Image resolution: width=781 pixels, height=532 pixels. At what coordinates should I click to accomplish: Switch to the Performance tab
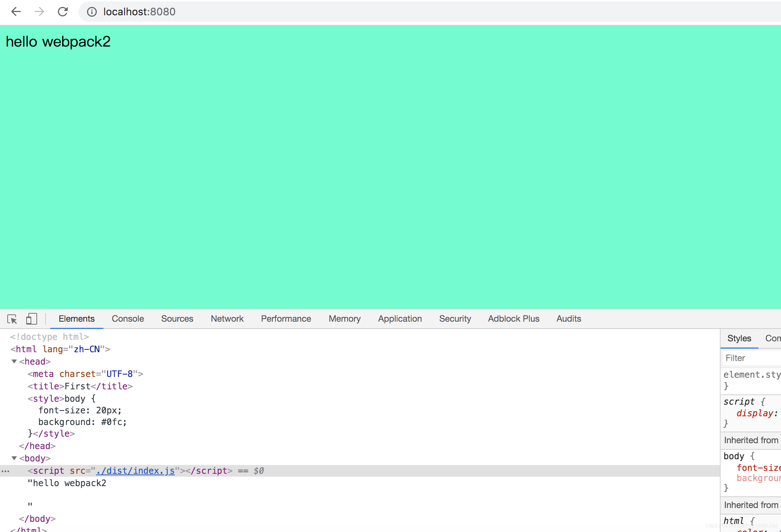pyautogui.click(x=286, y=319)
